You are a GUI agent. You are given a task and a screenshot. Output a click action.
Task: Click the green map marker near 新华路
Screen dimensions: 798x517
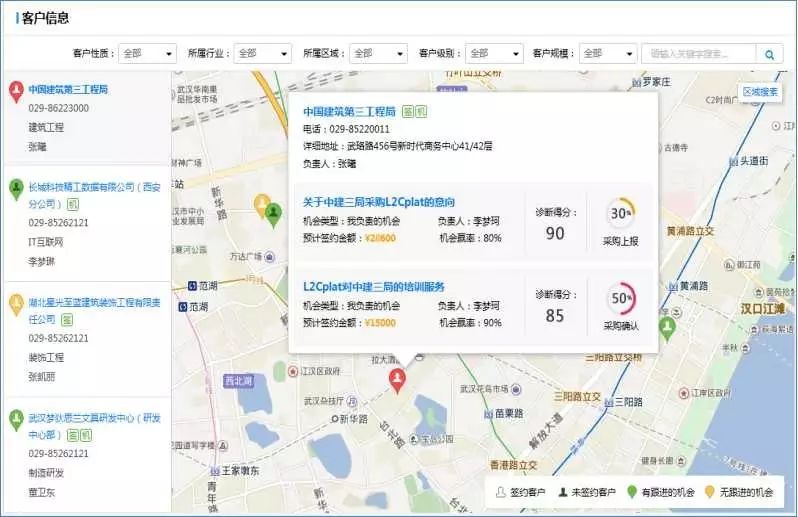(x=274, y=215)
